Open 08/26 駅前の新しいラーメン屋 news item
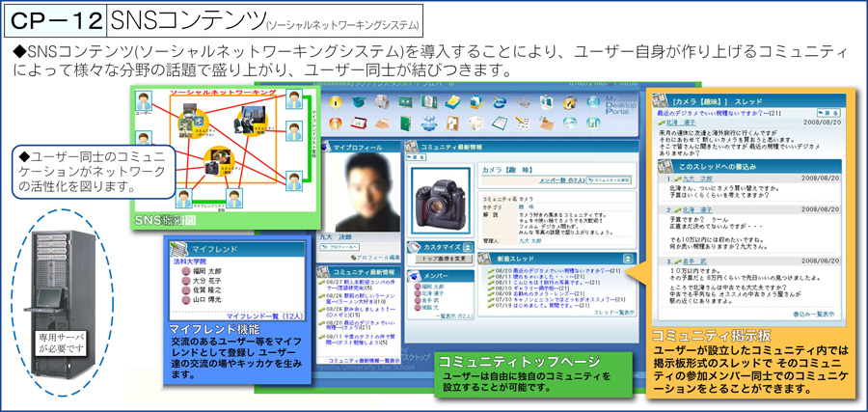The height and width of the screenshot is (412, 868). [361, 298]
